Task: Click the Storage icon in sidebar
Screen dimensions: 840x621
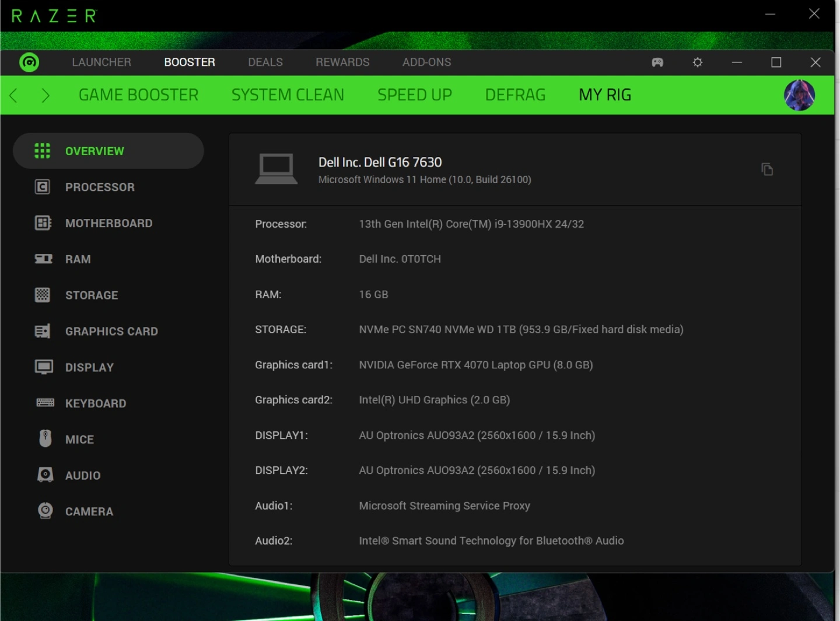Action: [43, 295]
